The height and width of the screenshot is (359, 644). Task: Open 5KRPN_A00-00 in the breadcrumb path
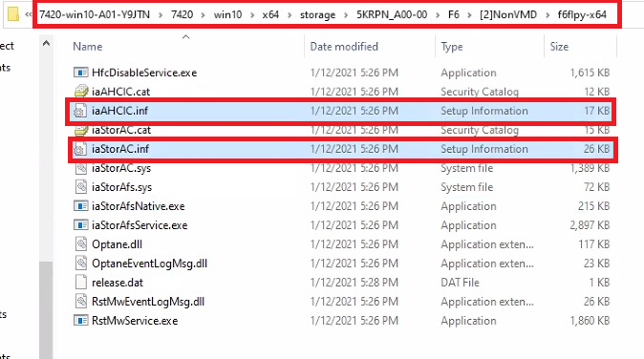point(392,14)
